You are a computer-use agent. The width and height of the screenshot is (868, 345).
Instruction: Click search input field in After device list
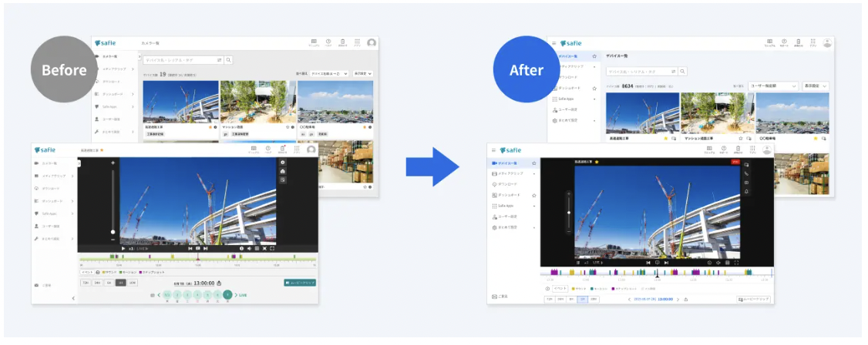(x=642, y=72)
